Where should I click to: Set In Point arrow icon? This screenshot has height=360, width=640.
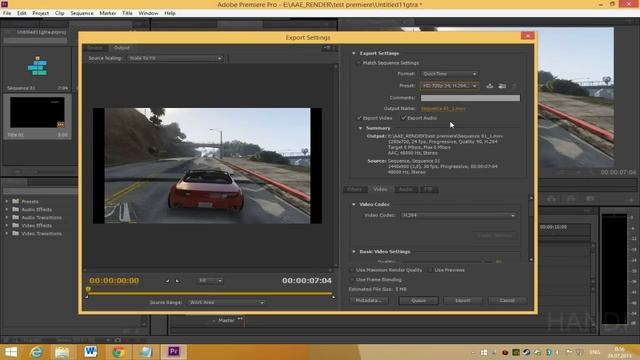(167, 281)
